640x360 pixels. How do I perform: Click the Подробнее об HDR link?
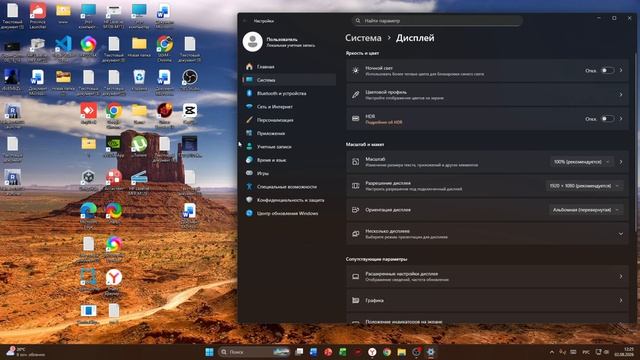point(383,122)
